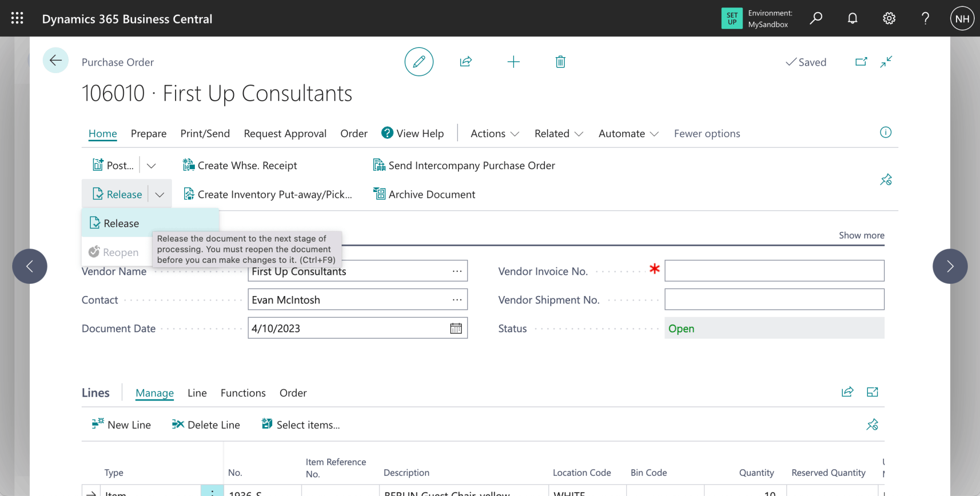The height and width of the screenshot is (496, 980).
Task: Click the plus icon to create new
Action: [x=513, y=62]
